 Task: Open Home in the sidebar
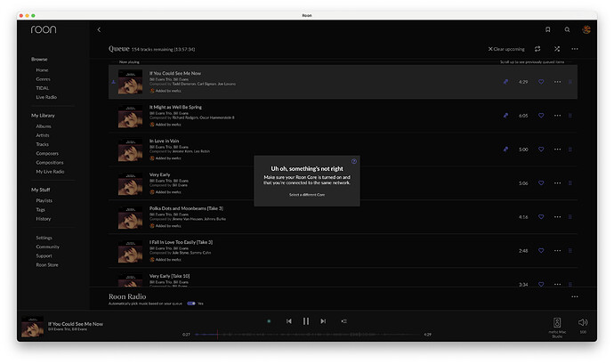42,70
